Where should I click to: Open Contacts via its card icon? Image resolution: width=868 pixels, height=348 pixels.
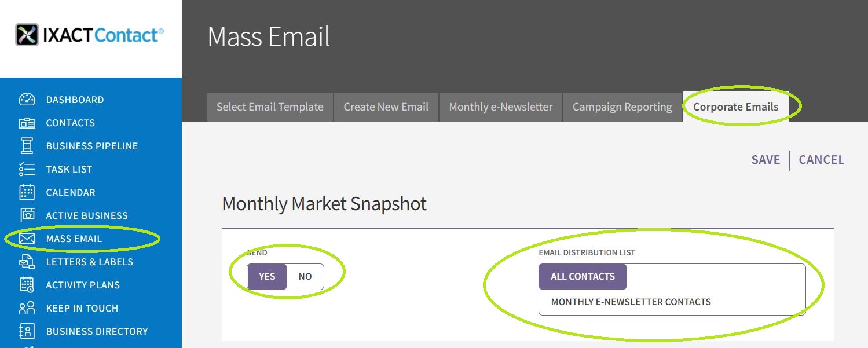(27, 123)
